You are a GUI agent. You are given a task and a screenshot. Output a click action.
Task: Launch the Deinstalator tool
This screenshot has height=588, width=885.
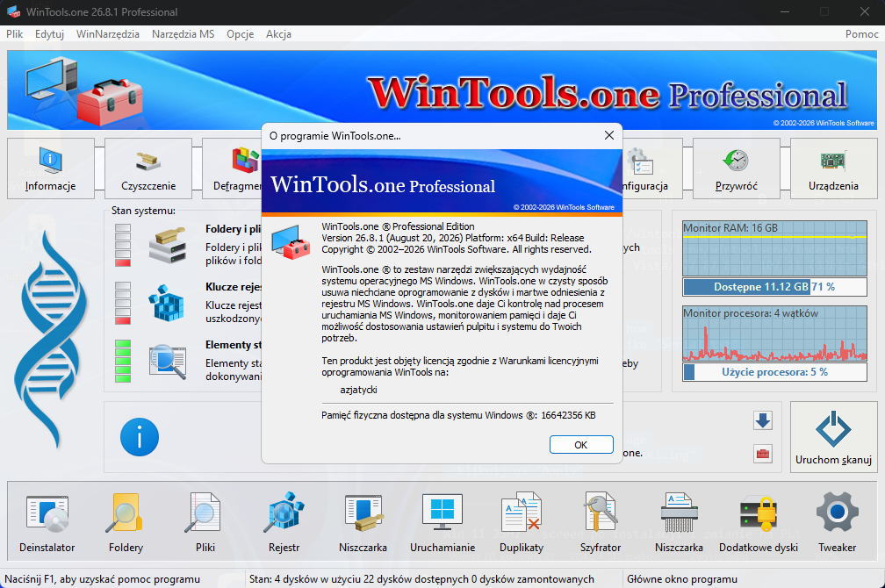pos(47,522)
